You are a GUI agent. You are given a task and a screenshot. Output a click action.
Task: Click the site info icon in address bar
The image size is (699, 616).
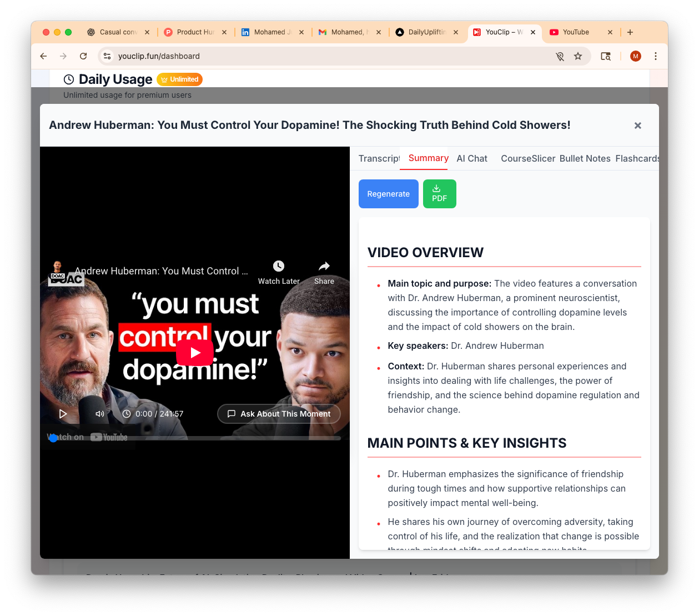[107, 56]
